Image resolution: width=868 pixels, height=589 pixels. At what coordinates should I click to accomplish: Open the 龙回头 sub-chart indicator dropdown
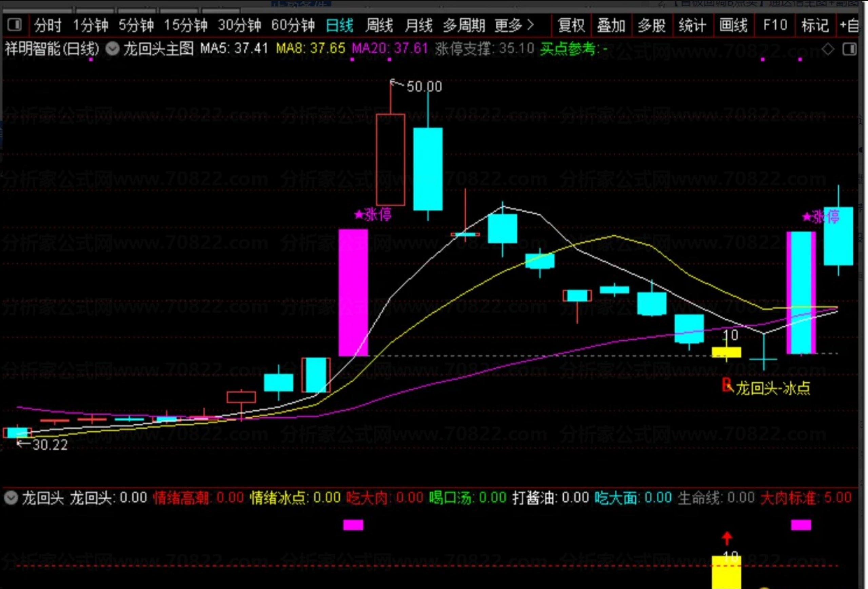11,498
